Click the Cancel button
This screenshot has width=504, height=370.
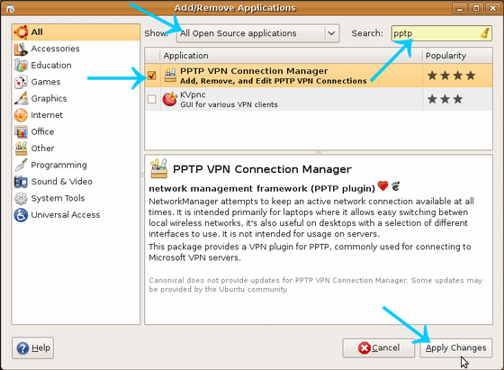[379, 348]
